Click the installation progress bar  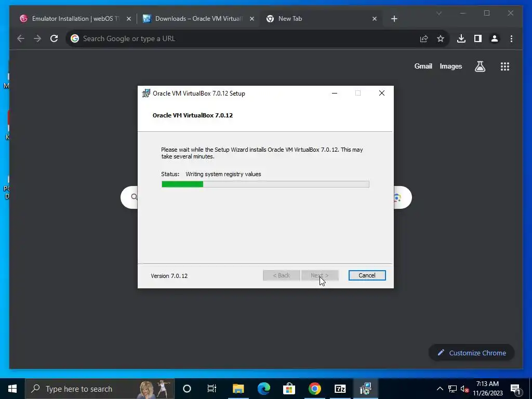tap(265, 184)
